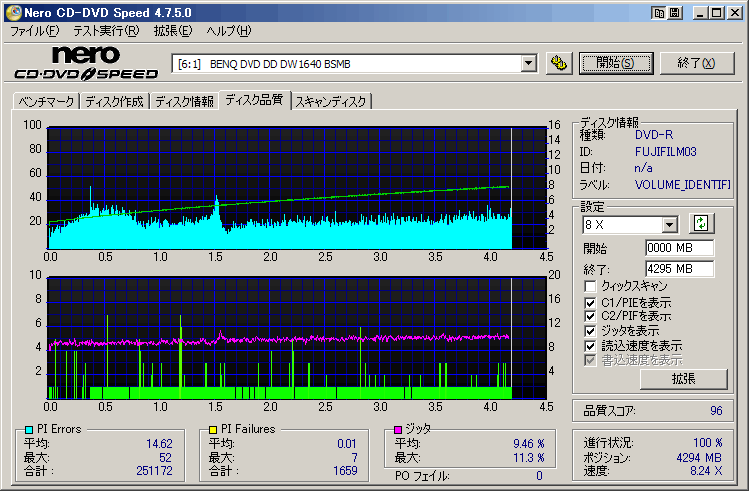Click the cyan PI Errors legend swatch
The height and width of the screenshot is (491, 749).
click(29, 429)
